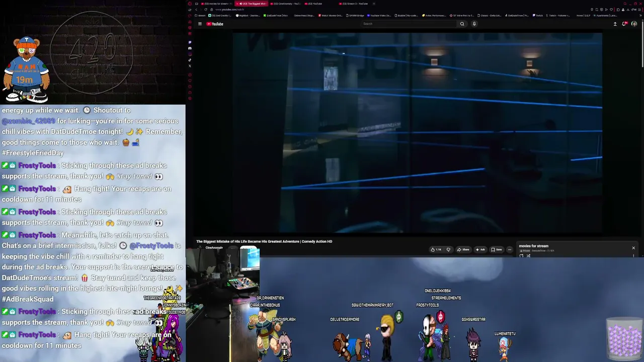Go to the YouTube home logo

pyautogui.click(x=215, y=24)
